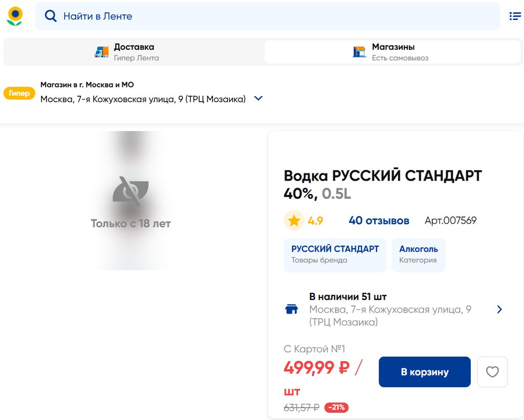The width and height of the screenshot is (524, 420).
Task: Reveal the hidden 18+ product image
Action: coord(130,200)
